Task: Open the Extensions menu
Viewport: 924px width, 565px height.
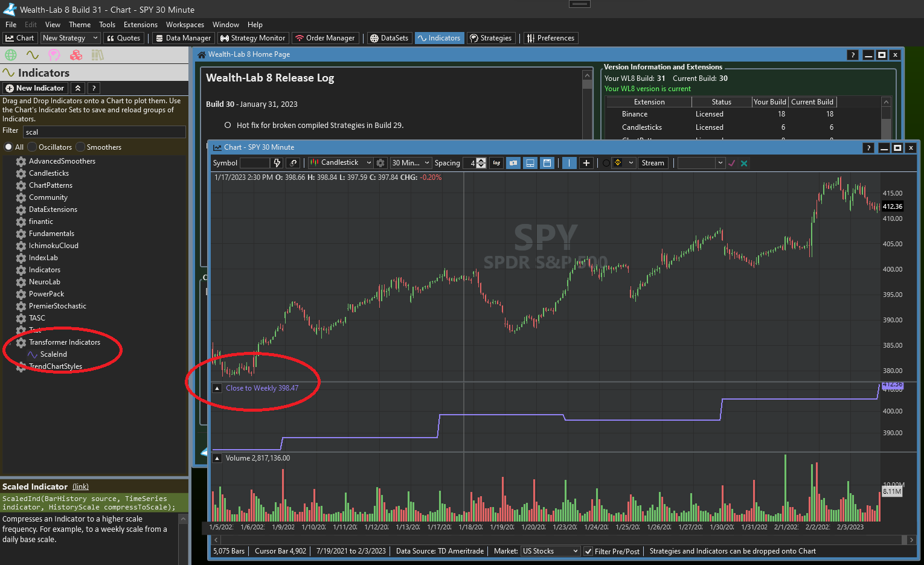Action: (x=141, y=25)
